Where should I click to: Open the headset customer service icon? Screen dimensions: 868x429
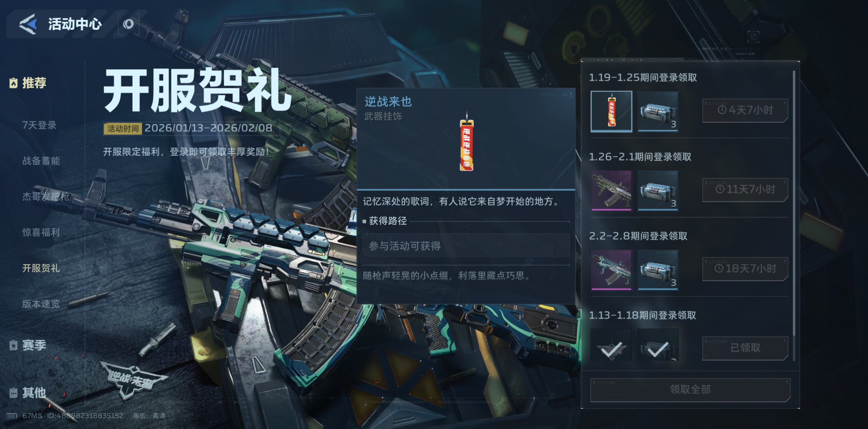click(x=128, y=24)
